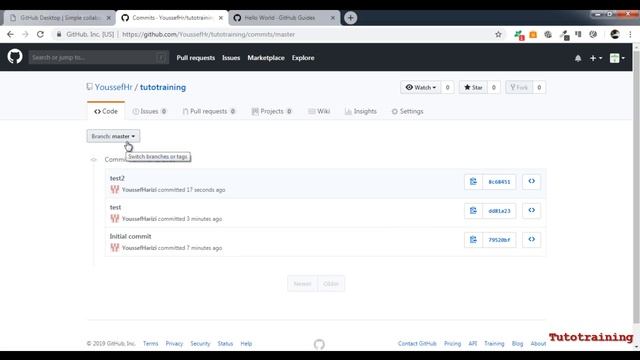640x360 pixels.
Task: Click the footer GitHub logo icon
Action: coord(319,344)
